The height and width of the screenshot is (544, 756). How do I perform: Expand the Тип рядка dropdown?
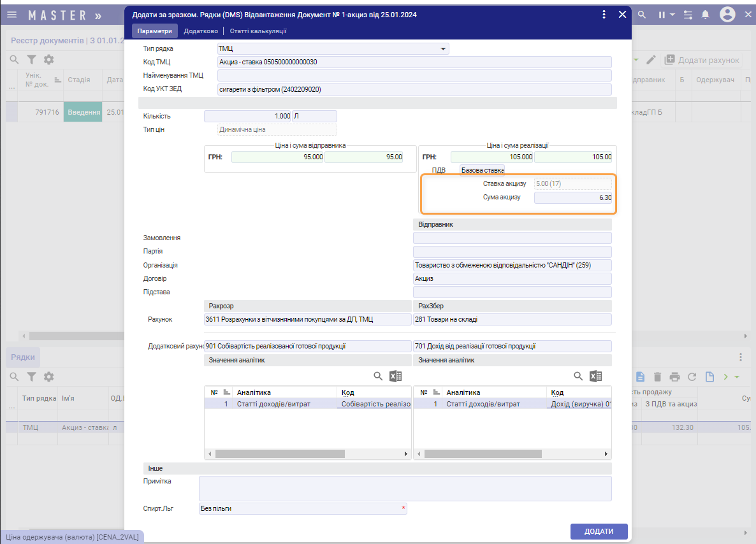(443, 49)
